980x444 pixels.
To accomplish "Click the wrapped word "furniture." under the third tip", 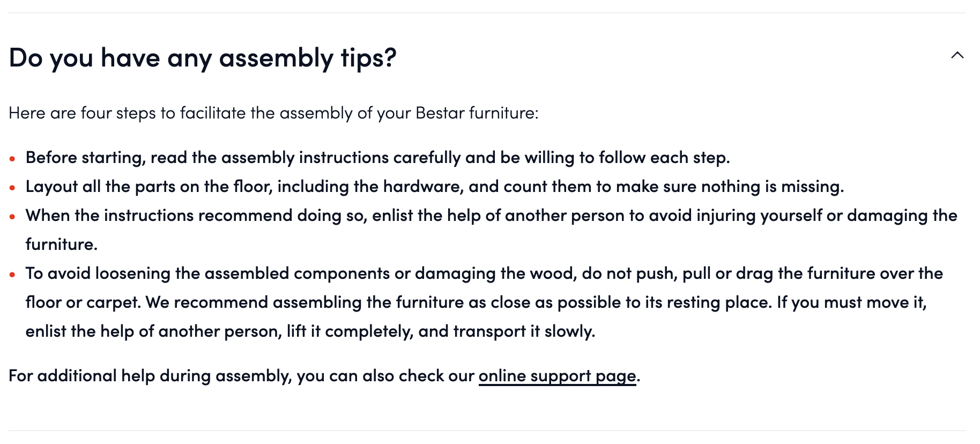I will pyautogui.click(x=61, y=245).
